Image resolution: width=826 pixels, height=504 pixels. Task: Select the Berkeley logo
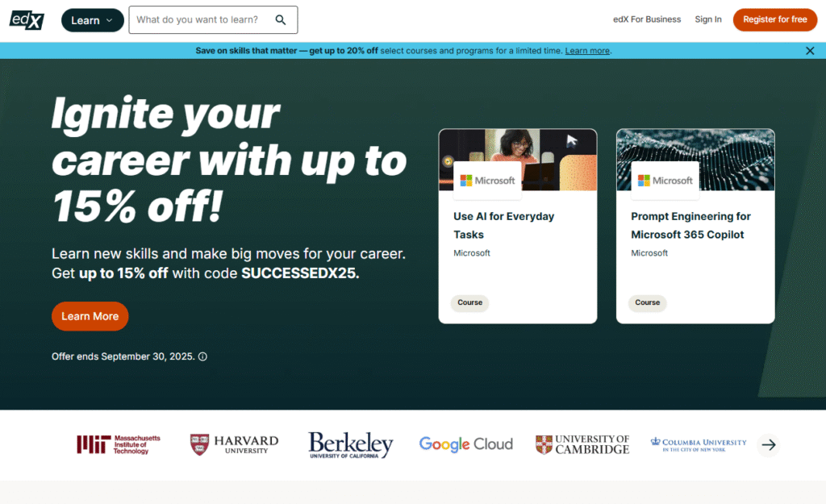tap(350, 444)
